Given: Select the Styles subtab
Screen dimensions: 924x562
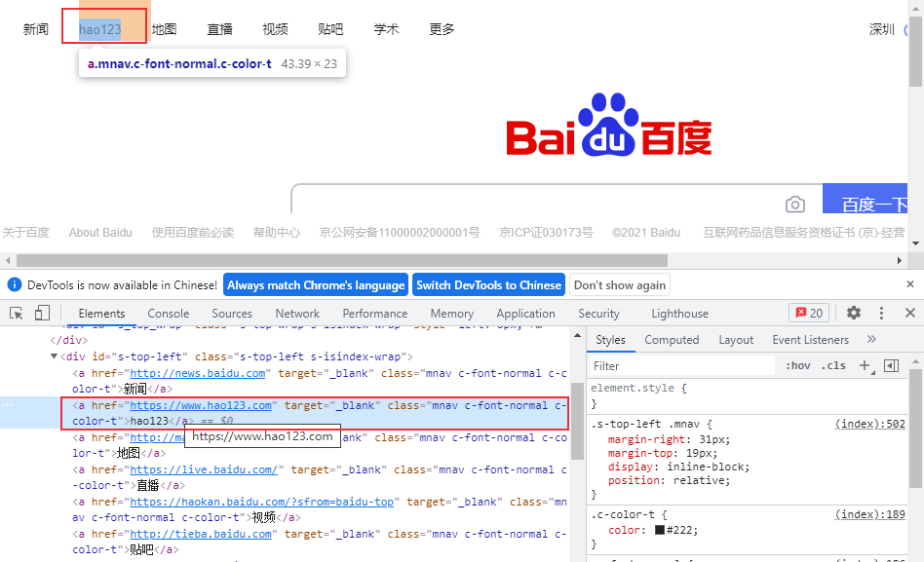Looking at the screenshot, I should [610, 340].
